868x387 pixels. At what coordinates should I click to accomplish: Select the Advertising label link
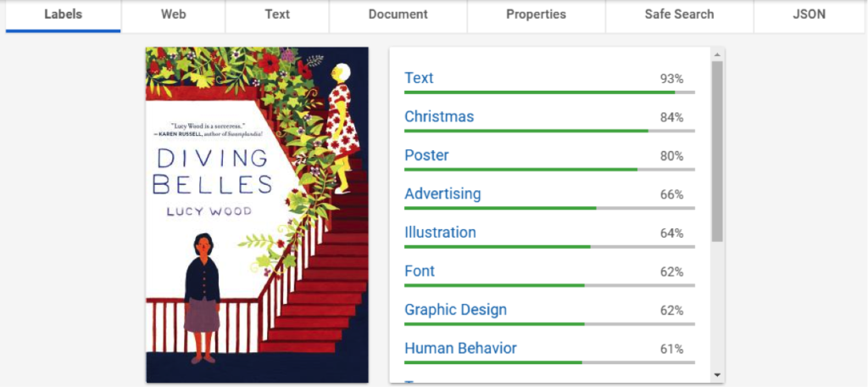coord(442,193)
